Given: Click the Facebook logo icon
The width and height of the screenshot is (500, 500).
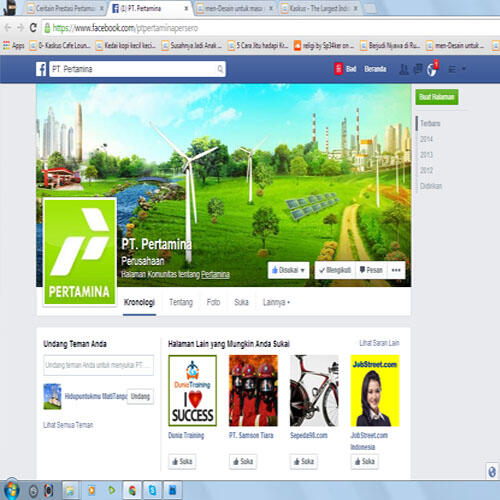Looking at the screenshot, I should 41,69.
